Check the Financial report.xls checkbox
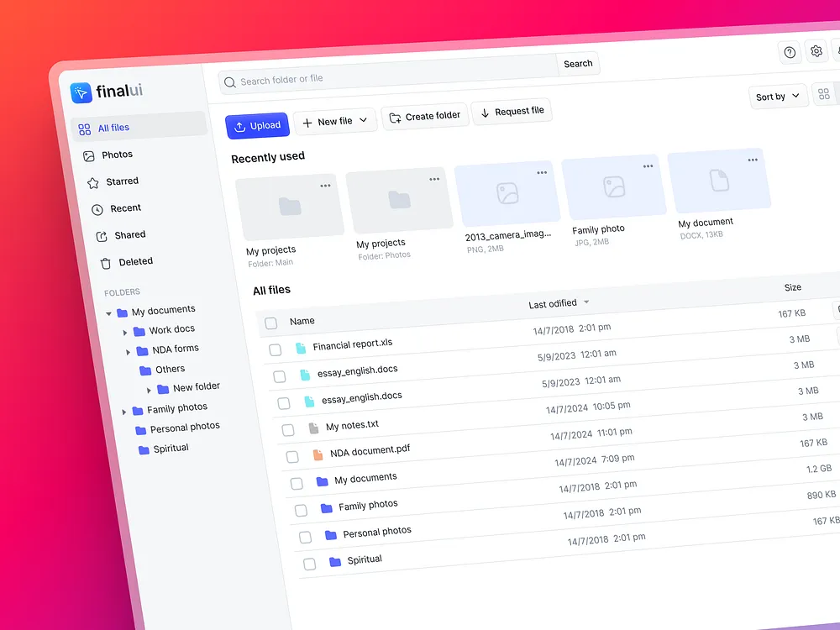 [x=276, y=349]
